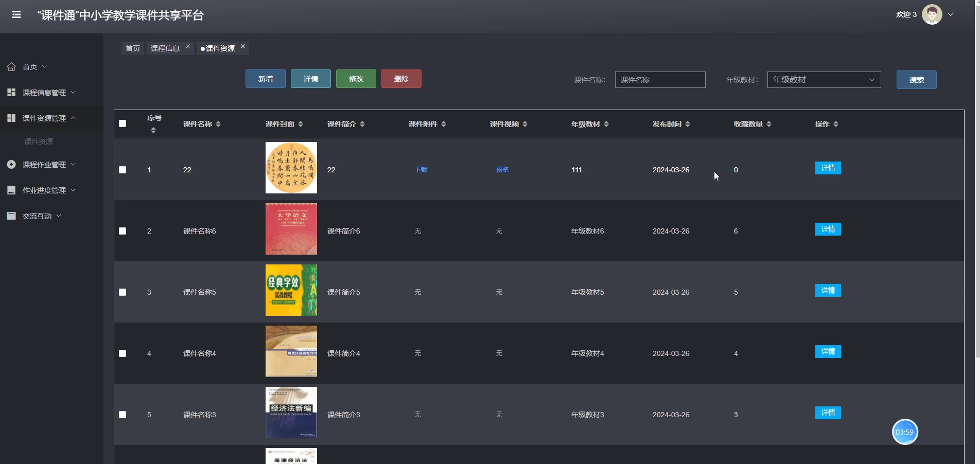Click the 课件资源管理 sidebar icon
980x464 pixels.
[11, 118]
